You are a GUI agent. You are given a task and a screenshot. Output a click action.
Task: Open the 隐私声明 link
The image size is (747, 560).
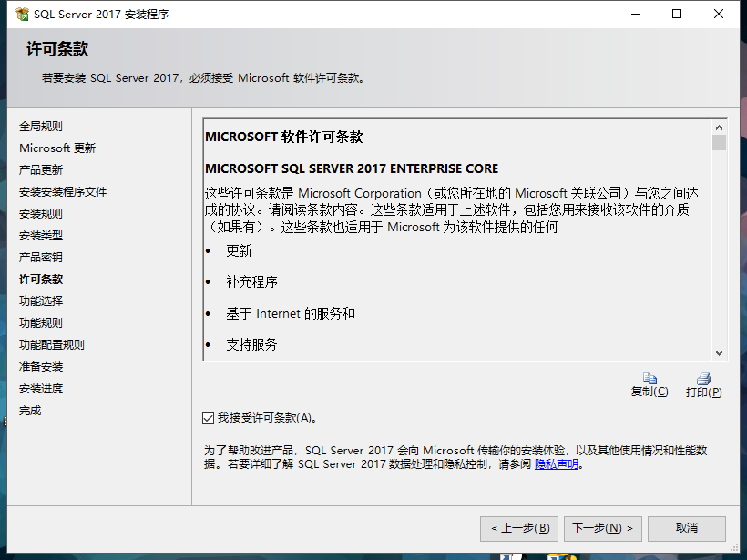pos(556,464)
